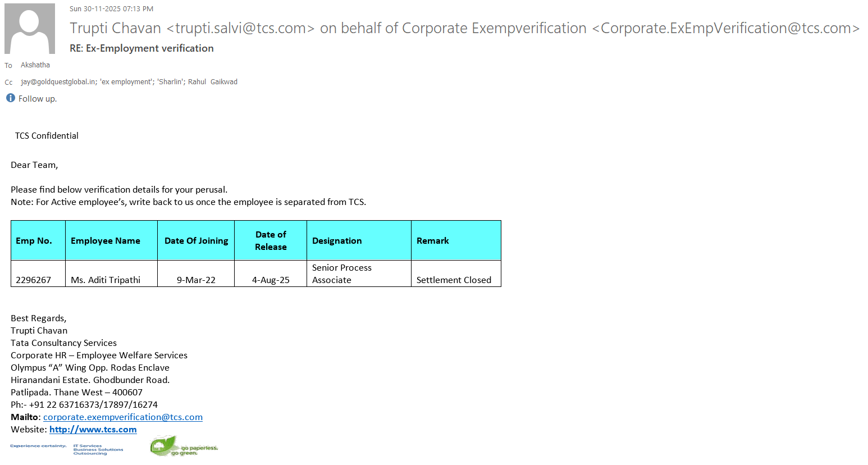Open the corporate.exempverification@tcs.com mailto link

pos(122,417)
